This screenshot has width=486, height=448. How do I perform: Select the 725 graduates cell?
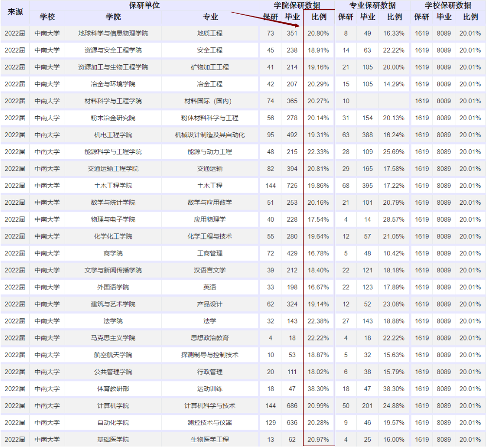(x=292, y=186)
